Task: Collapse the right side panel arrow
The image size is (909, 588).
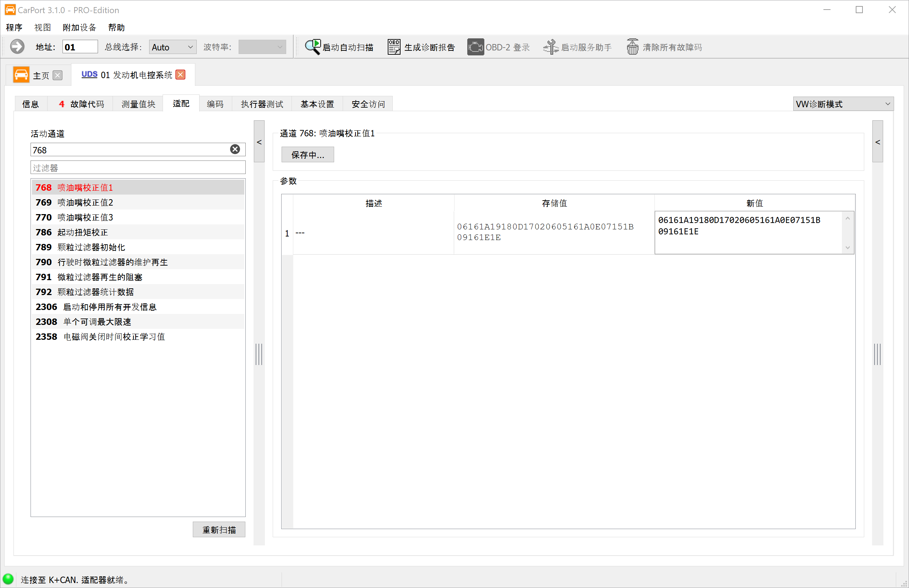Action: pyautogui.click(x=877, y=142)
